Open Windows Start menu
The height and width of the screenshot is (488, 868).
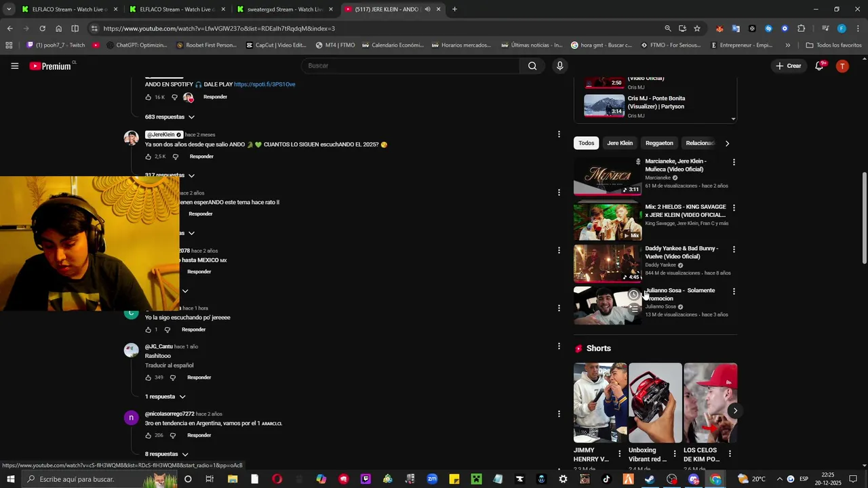(10, 479)
